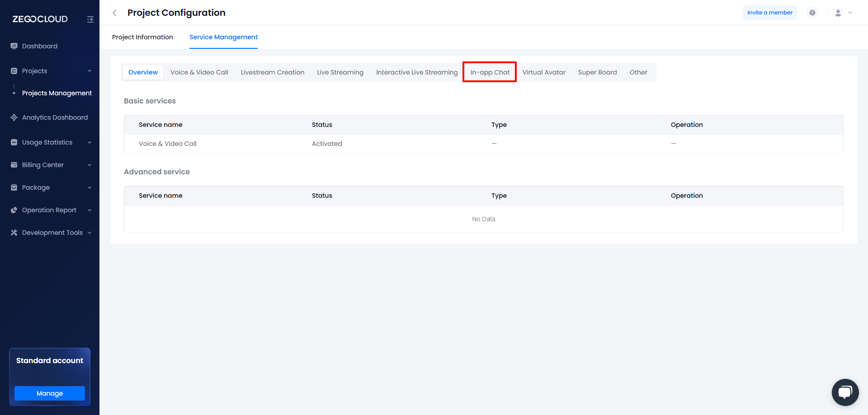
Task: Click the Manage account button
Action: point(50,393)
